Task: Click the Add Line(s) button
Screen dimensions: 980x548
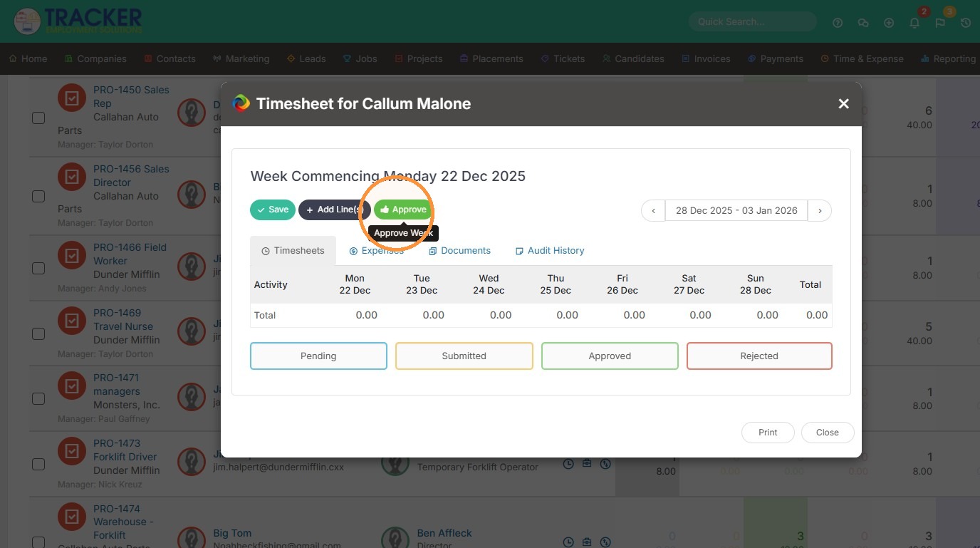Action: 335,210
